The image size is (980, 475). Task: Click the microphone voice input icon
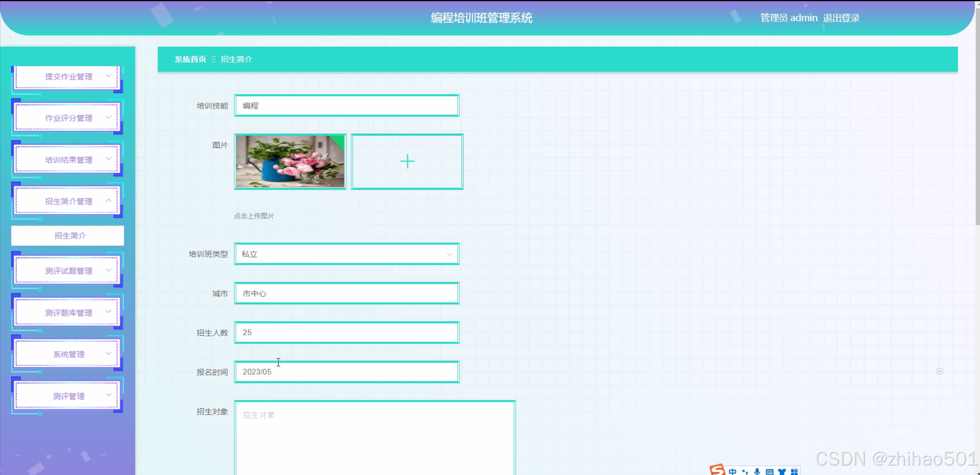point(757,472)
